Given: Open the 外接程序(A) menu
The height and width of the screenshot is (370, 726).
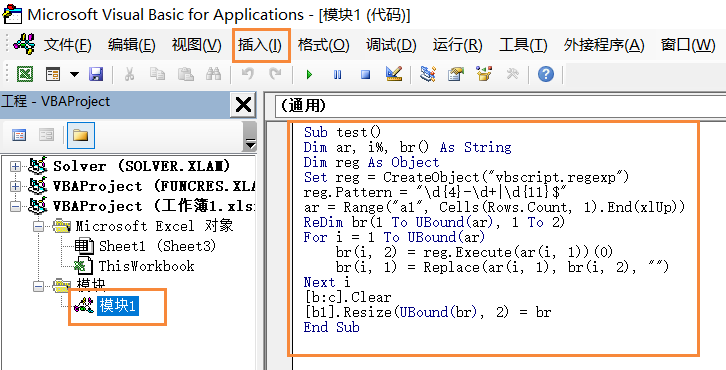Looking at the screenshot, I should coord(604,45).
